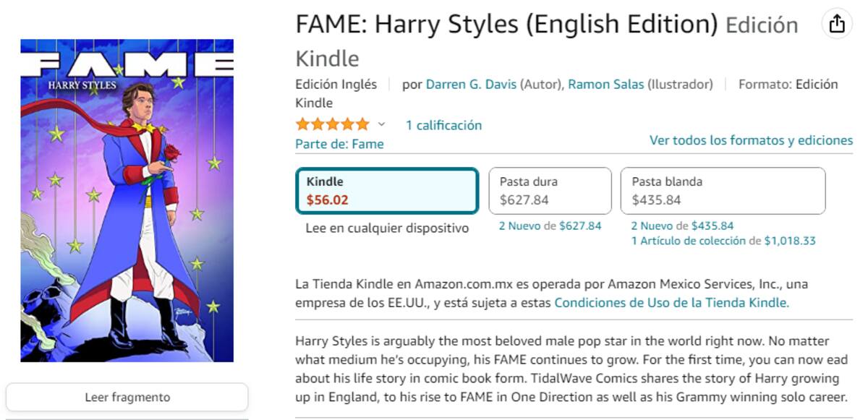Open the 1 calificación link
The image size is (868, 420).
(443, 125)
